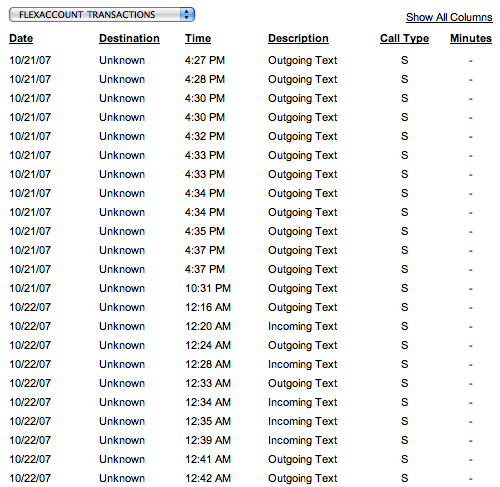Click the Show All Columns link
Viewport: 500px width, 487px height.
pos(449,17)
